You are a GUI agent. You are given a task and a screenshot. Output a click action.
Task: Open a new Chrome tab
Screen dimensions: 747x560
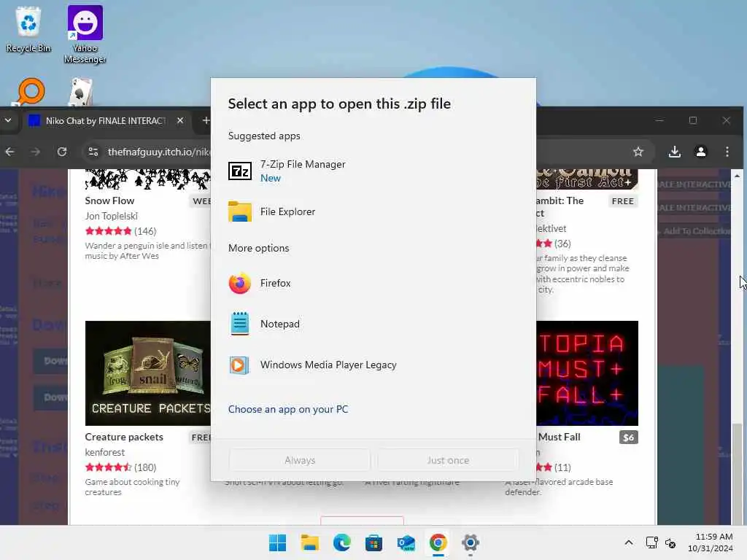[205, 121]
